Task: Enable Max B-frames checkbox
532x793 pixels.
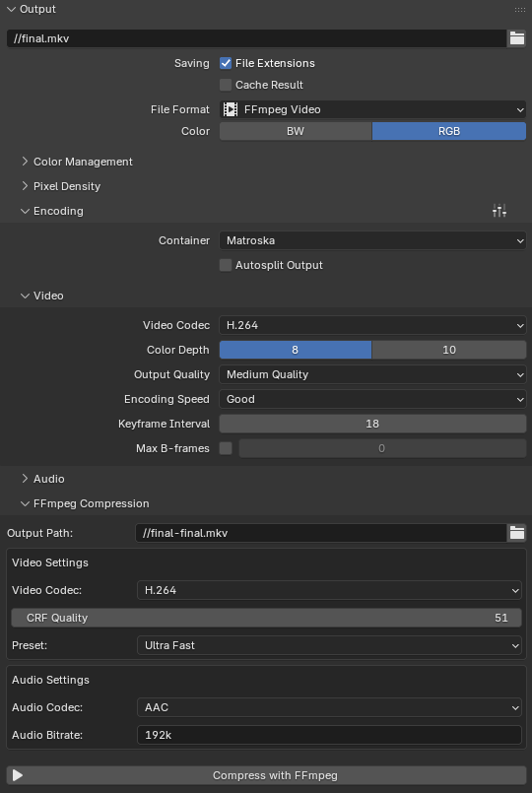Action: coord(226,448)
